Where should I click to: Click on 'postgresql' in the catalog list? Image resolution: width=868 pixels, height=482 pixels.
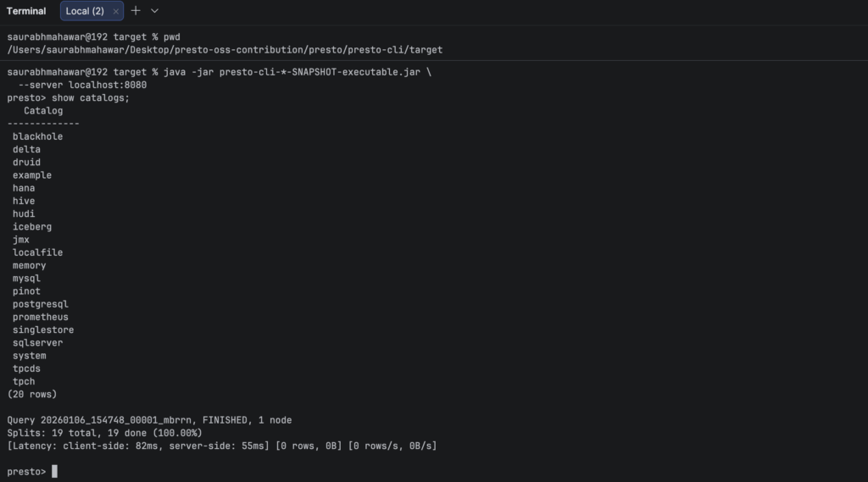pyautogui.click(x=40, y=304)
